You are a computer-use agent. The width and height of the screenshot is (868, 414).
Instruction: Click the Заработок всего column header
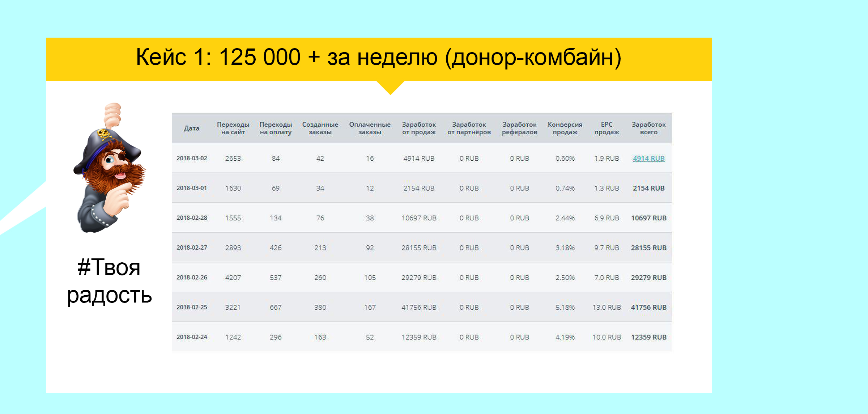[648, 128]
